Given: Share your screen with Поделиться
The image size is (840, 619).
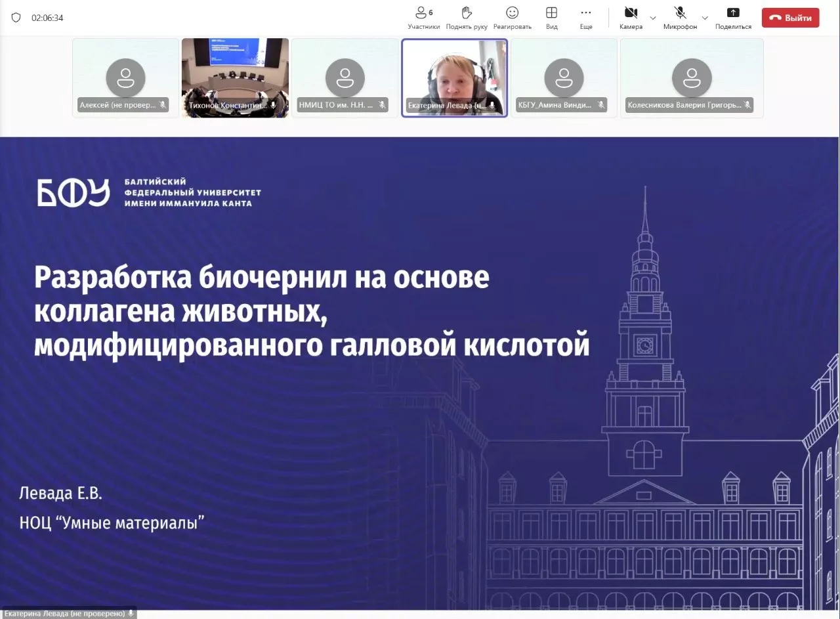Looking at the screenshot, I should (733, 18).
